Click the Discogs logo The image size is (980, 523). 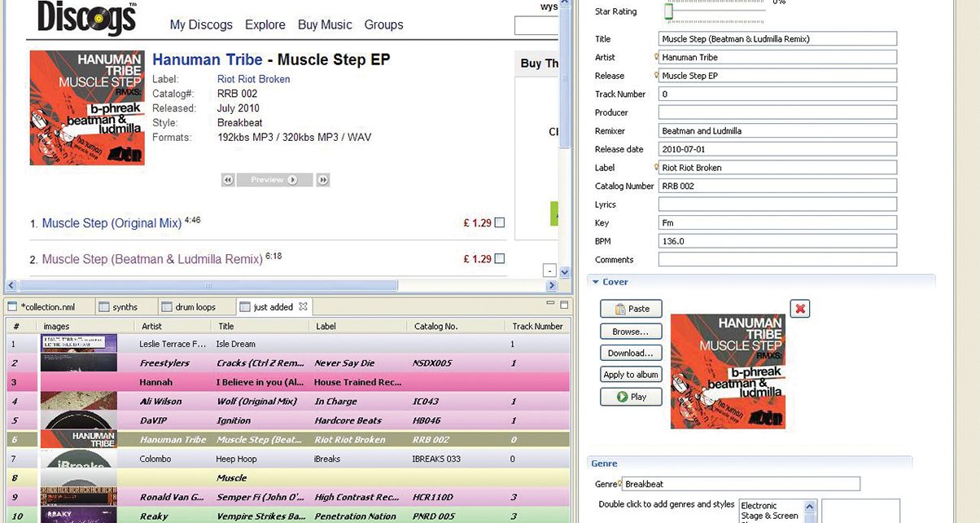click(86, 18)
